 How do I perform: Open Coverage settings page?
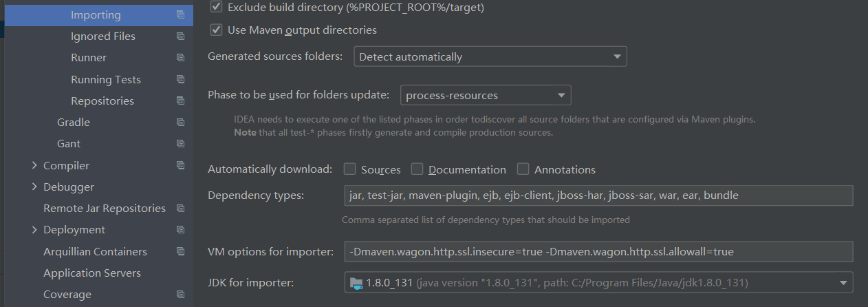(x=67, y=295)
